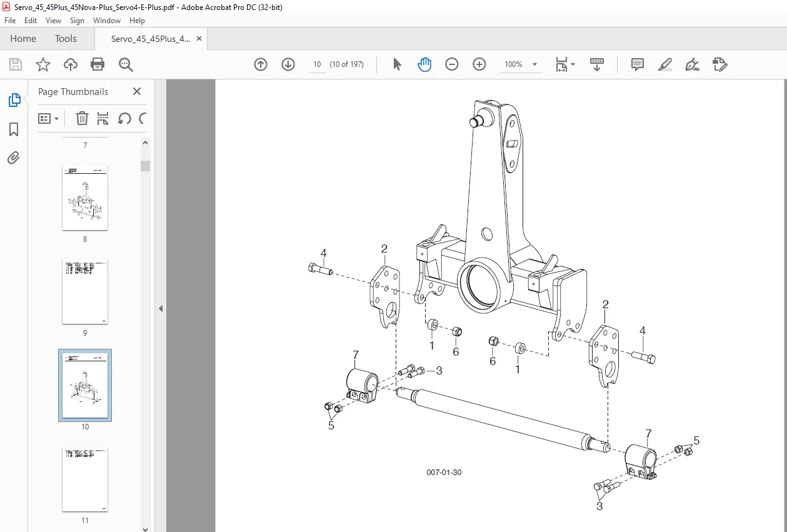Click the 100% zoom value field
This screenshot has height=532, width=787.
[x=513, y=64]
